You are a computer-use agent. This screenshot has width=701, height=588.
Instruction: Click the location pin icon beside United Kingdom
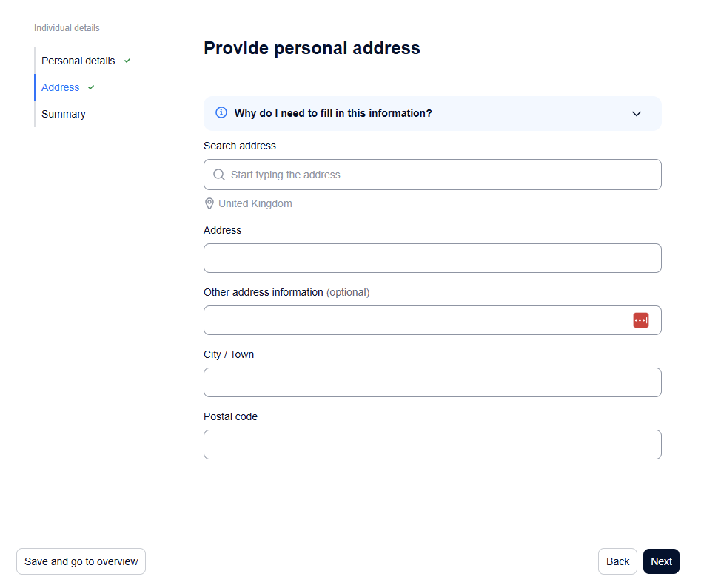point(209,203)
